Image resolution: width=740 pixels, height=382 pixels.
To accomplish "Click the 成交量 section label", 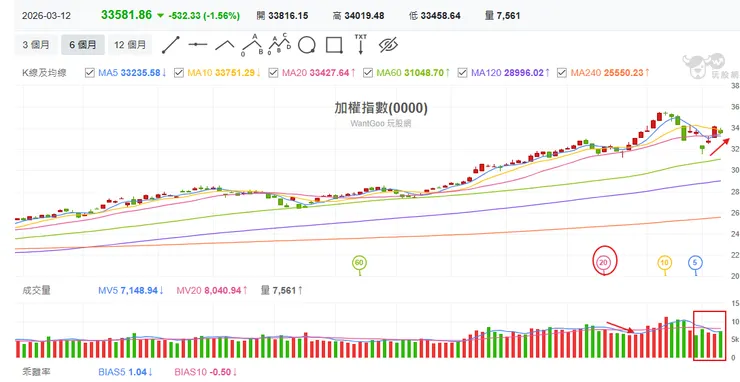I will point(36,290).
